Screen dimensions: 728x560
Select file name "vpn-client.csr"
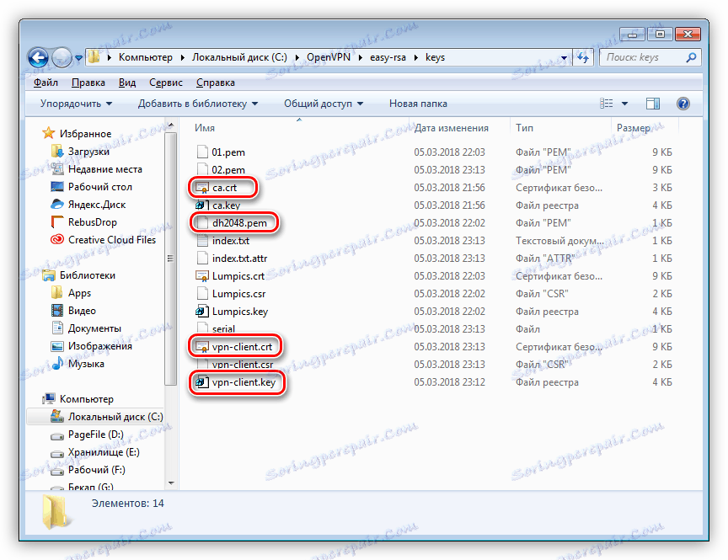tap(243, 365)
